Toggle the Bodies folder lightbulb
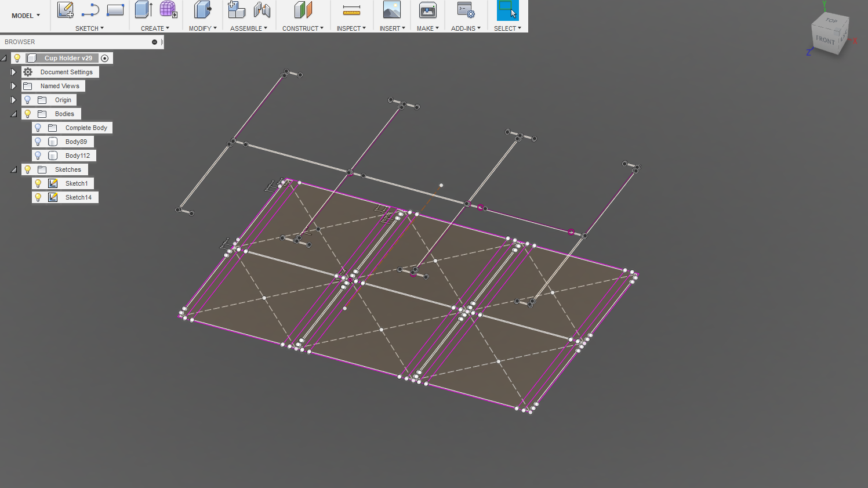 [x=28, y=114]
